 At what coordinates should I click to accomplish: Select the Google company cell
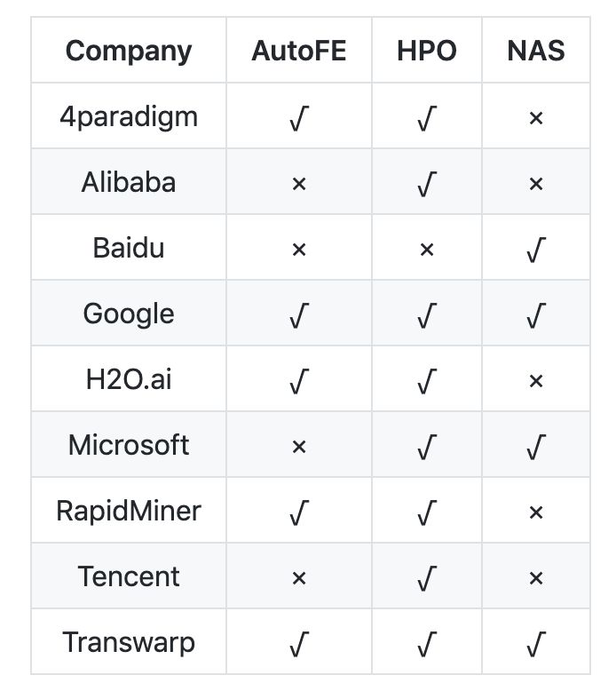point(129,314)
